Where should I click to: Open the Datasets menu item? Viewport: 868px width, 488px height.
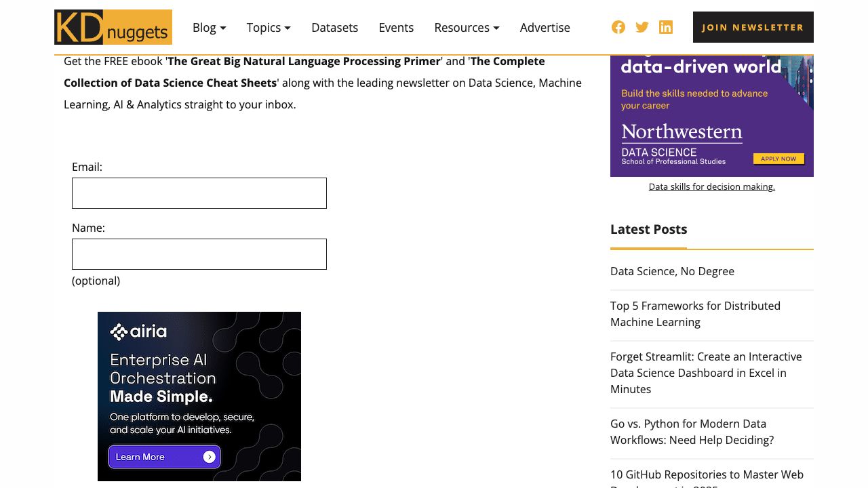tap(334, 28)
